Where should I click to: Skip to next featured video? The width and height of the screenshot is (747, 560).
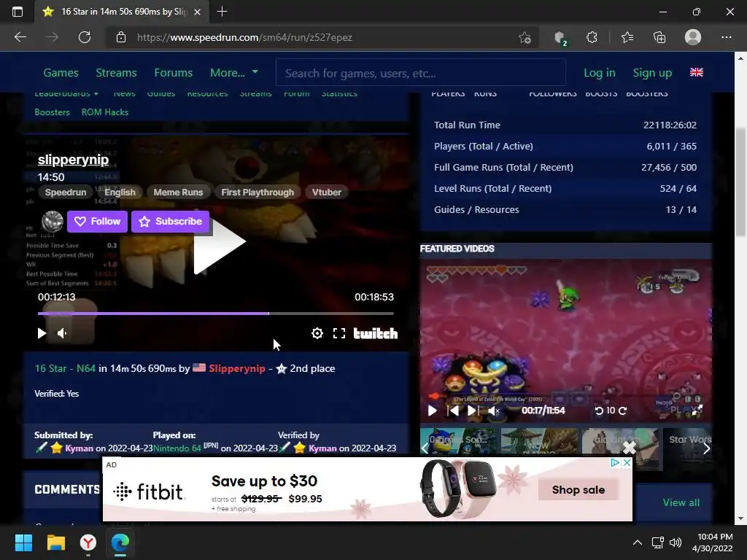[x=473, y=411]
